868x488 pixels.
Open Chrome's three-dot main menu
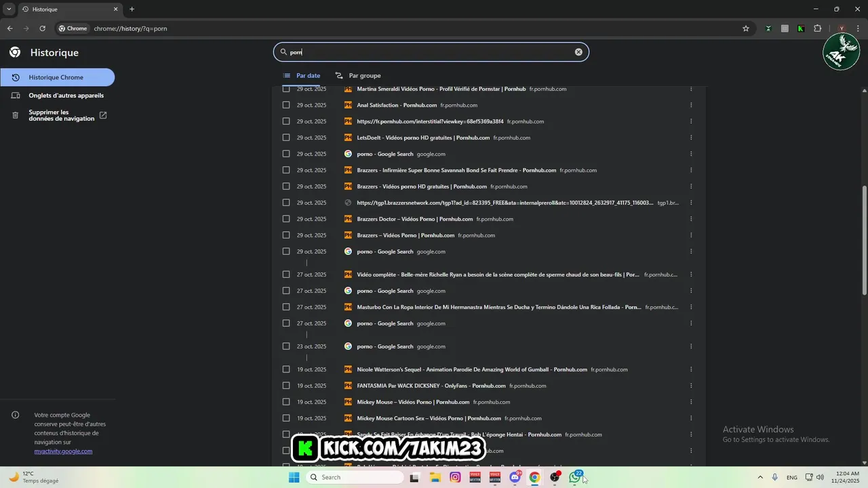[858, 28]
